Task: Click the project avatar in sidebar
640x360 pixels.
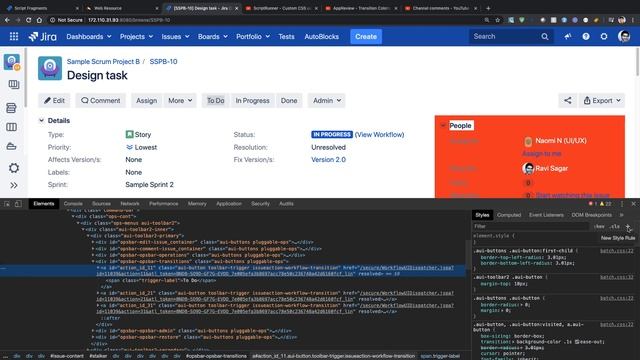Action: (x=12, y=62)
